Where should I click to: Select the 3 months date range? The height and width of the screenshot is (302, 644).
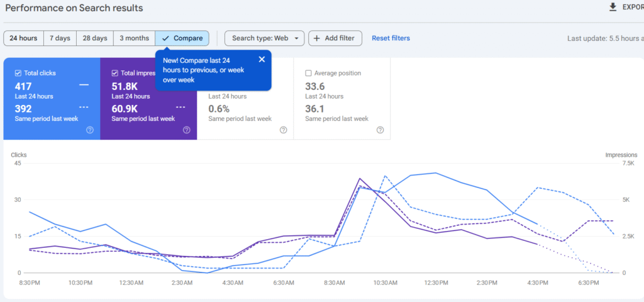point(134,38)
